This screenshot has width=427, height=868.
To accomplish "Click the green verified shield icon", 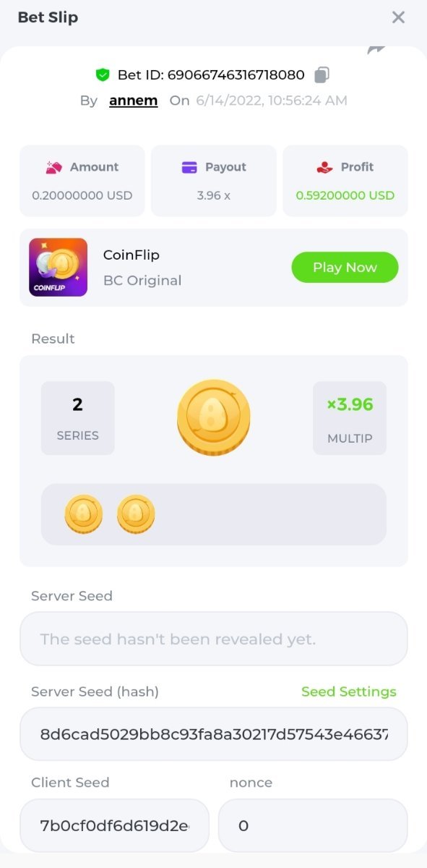I will (102, 75).
